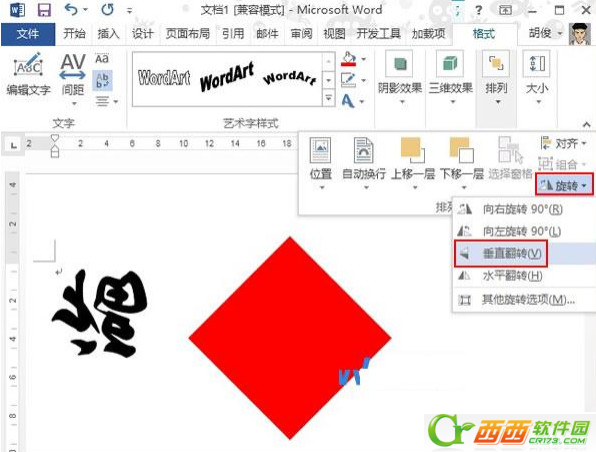Open the AV 间距 spacing tool
Viewport: 596px width, 452px height.
point(73,78)
